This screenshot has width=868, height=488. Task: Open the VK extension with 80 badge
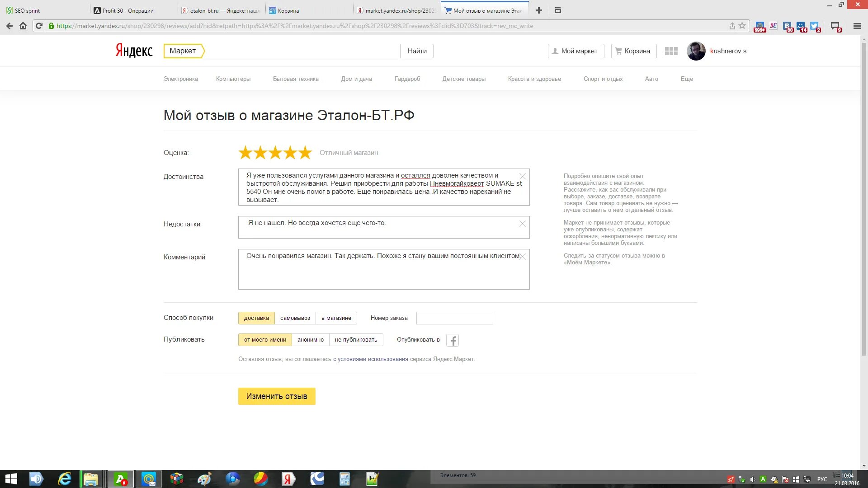tap(788, 27)
